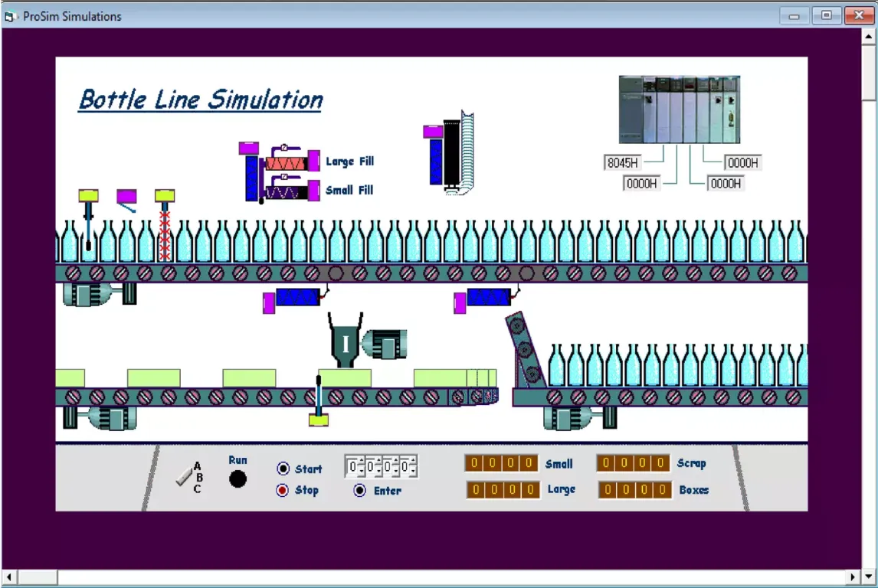Click the left blue diverter cylinder

click(298, 296)
